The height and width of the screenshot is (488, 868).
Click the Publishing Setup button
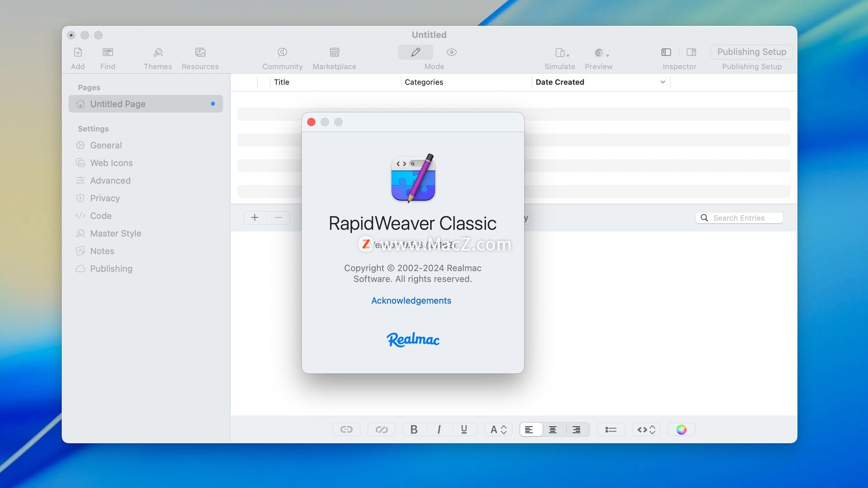click(751, 52)
